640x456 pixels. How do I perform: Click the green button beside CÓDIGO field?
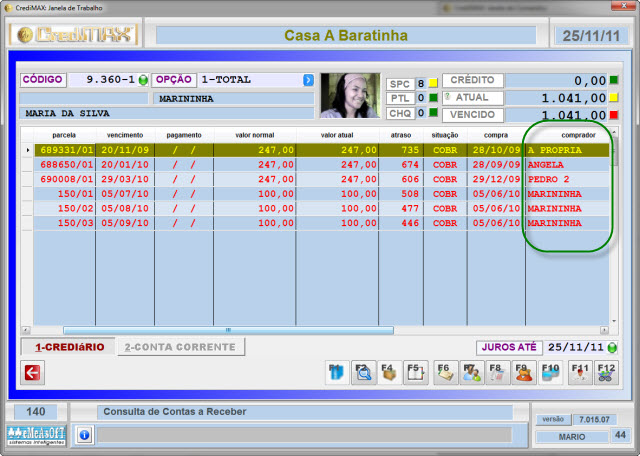pos(142,80)
